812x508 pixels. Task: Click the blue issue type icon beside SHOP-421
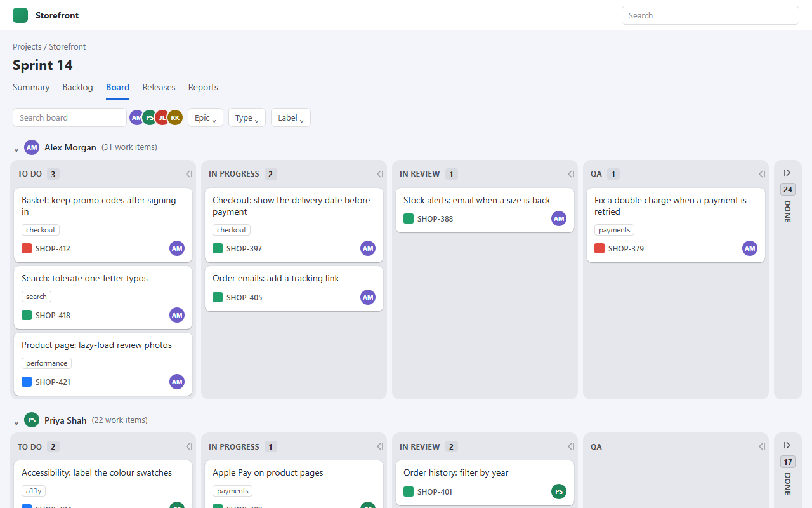27,382
